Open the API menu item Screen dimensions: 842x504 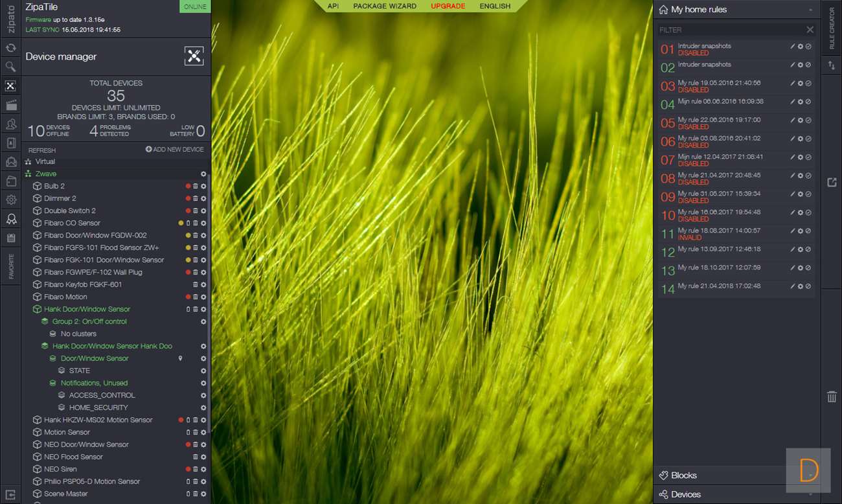tap(333, 6)
